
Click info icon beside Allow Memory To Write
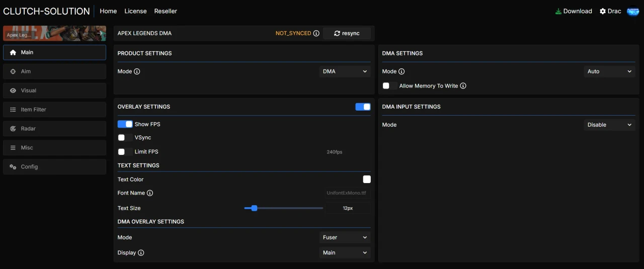[x=463, y=86]
